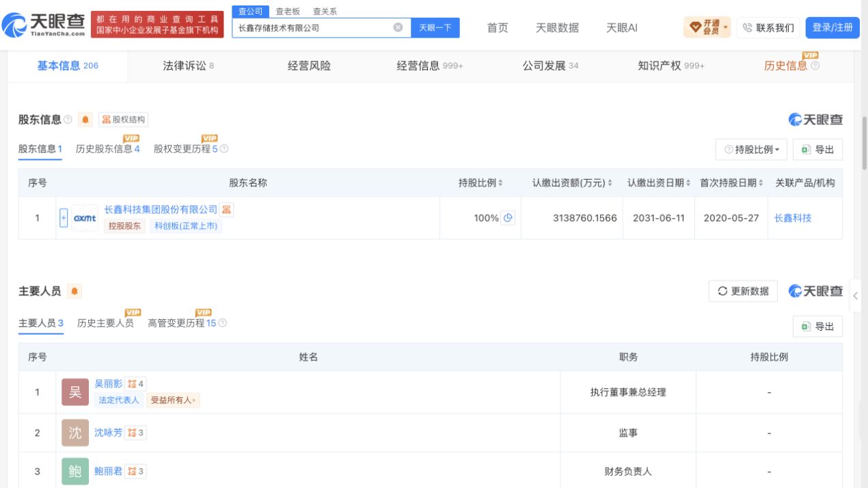Click 登录/注册 button

click(x=832, y=27)
